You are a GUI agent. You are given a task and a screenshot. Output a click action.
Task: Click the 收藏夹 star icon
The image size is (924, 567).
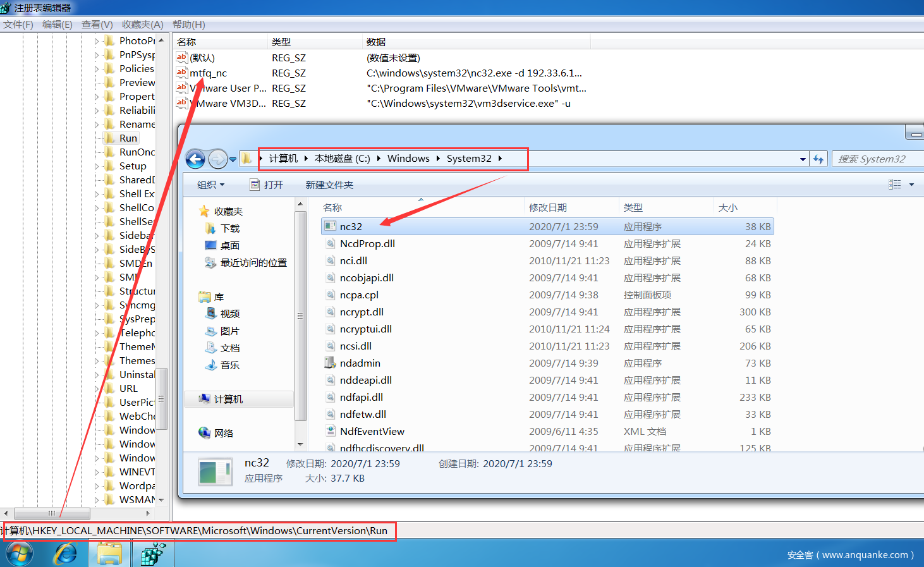click(204, 211)
